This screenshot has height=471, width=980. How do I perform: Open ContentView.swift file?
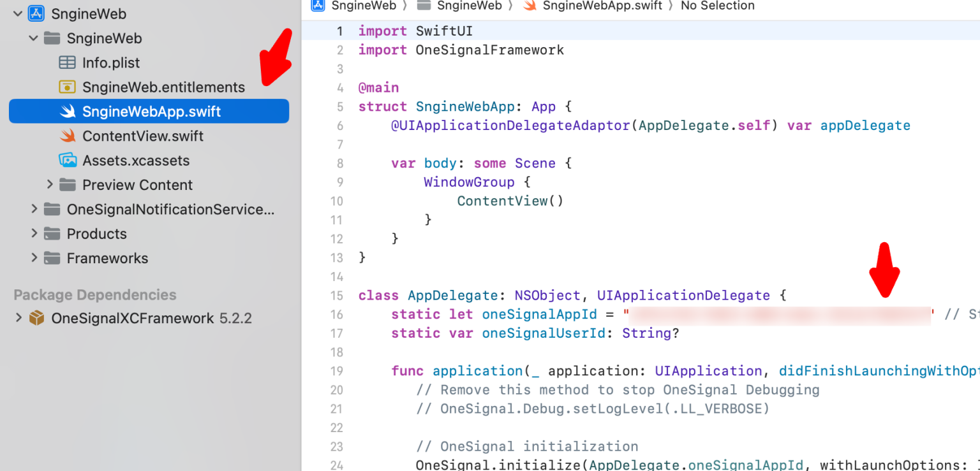click(x=143, y=136)
